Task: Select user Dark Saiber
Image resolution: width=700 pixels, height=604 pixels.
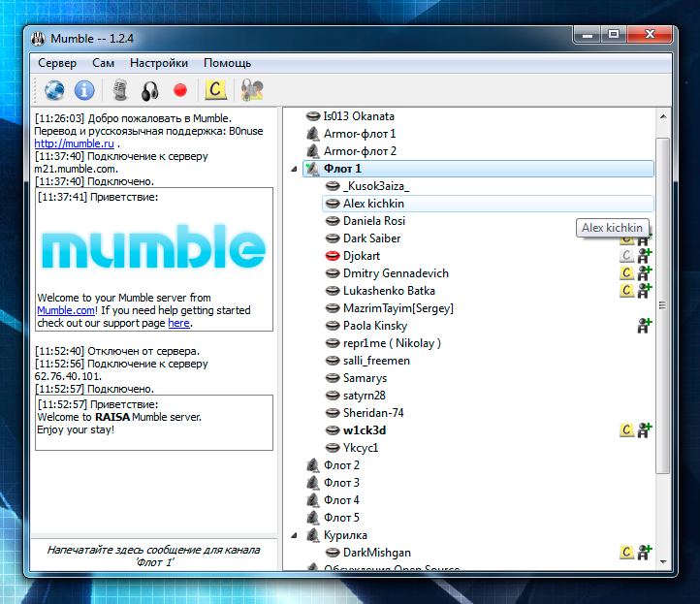Action: [x=372, y=238]
